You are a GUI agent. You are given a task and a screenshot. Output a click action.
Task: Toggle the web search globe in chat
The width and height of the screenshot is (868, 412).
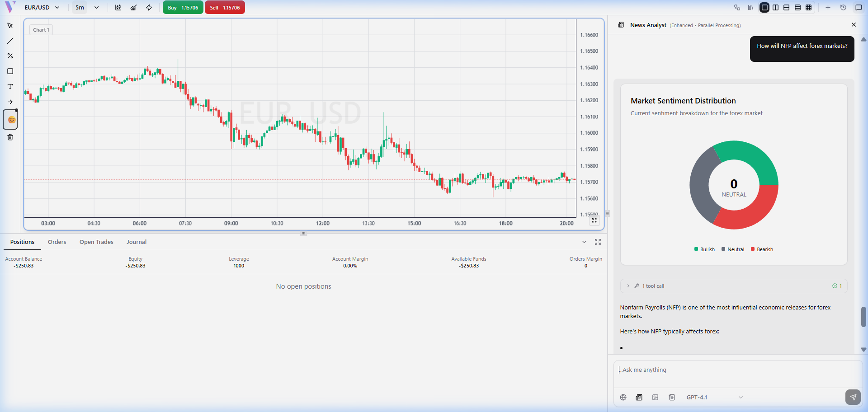pos(623,398)
